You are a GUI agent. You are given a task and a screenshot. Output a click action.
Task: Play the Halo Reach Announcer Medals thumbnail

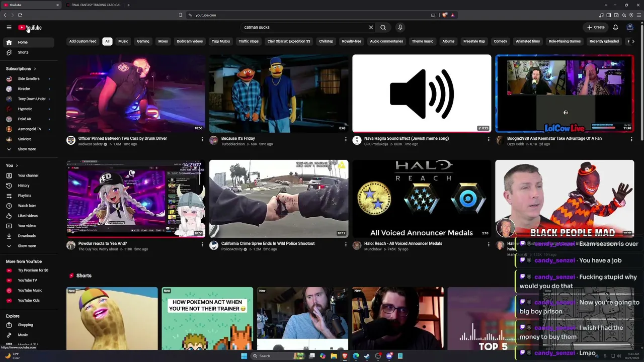click(422, 199)
